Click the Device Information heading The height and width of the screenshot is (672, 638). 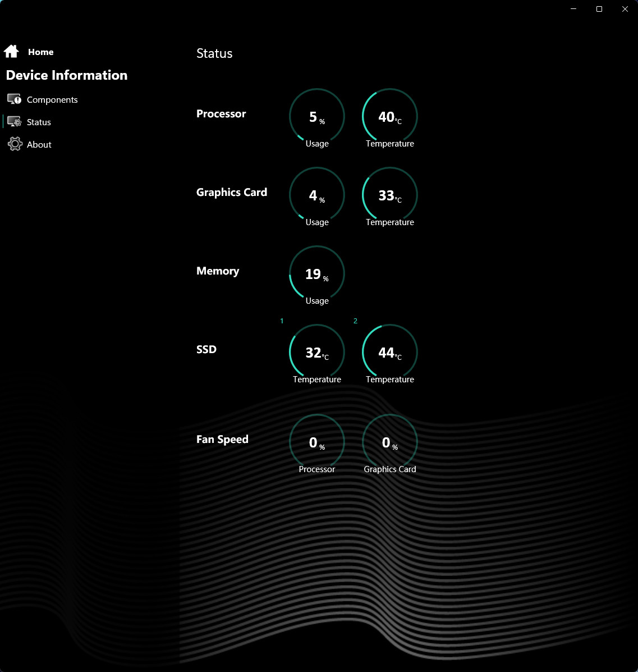point(67,75)
